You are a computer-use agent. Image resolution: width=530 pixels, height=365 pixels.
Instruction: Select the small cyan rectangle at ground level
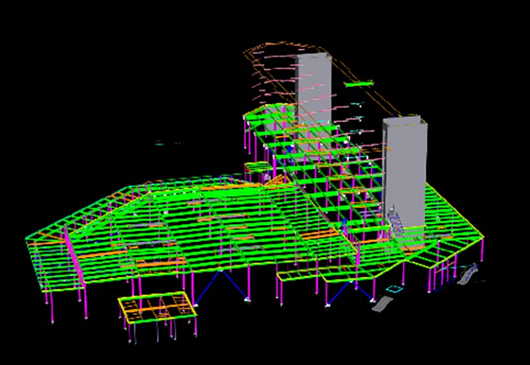[394, 289]
